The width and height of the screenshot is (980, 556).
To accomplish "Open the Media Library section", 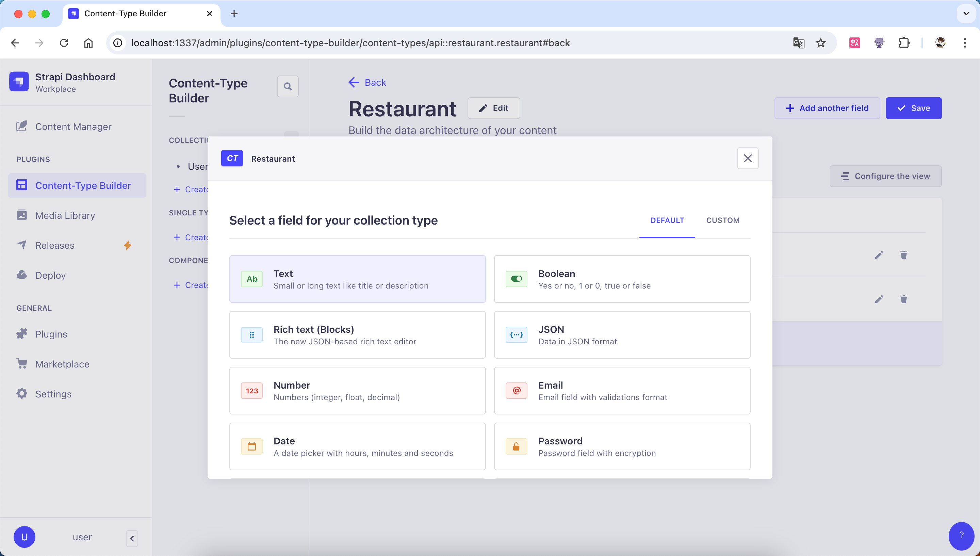I will pos(65,215).
